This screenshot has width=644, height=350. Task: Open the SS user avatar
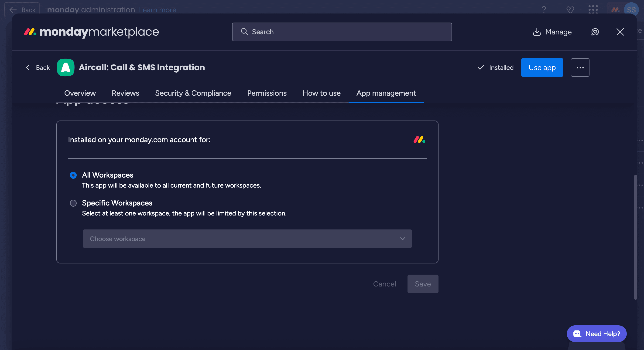pyautogui.click(x=631, y=10)
